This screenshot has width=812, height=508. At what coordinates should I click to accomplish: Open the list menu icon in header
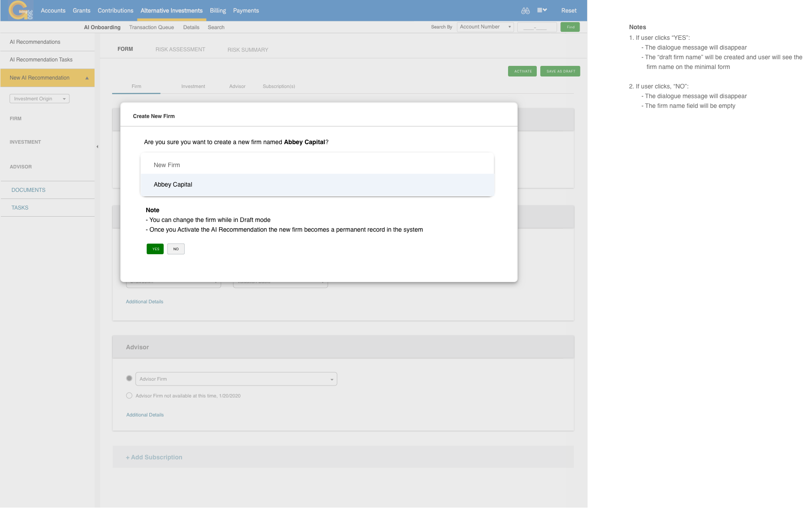[542, 10]
